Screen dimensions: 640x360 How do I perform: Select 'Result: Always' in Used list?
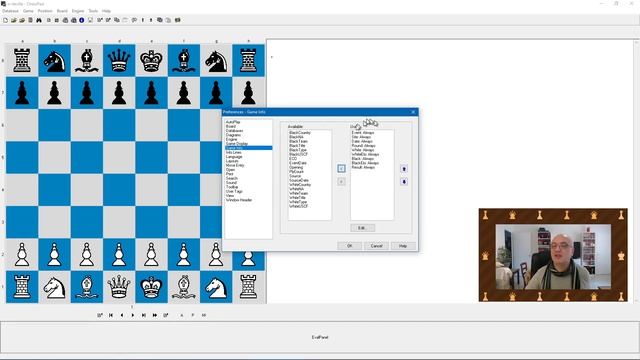363,167
